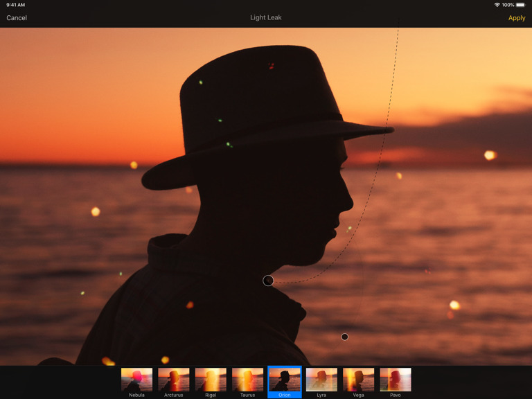Choose the Arcturus preset thumbnail
The height and width of the screenshot is (399, 532).
click(173, 380)
